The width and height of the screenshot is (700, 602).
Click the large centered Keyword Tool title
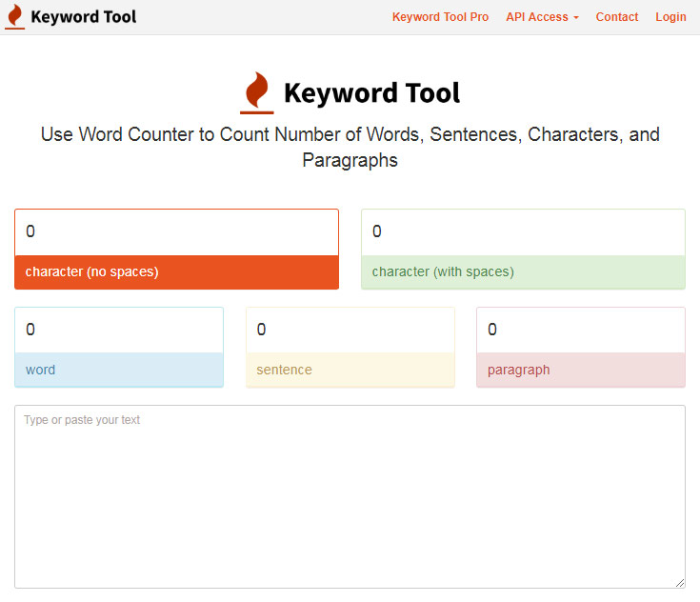pos(371,93)
